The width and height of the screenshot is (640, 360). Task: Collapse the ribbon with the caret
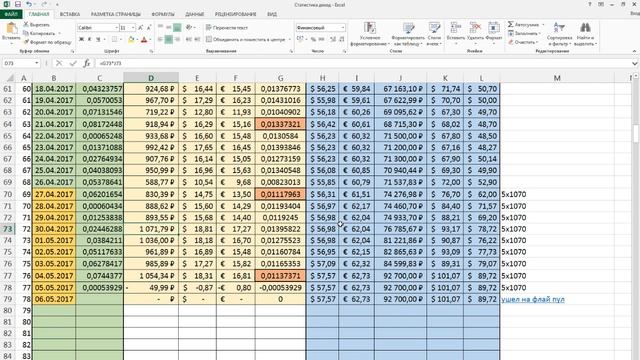click(x=634, y=51)
